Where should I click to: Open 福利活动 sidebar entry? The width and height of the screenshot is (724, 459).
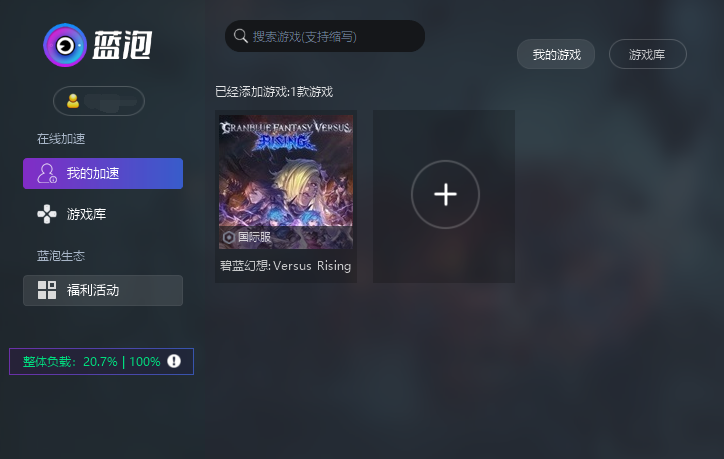click(103, 290)
